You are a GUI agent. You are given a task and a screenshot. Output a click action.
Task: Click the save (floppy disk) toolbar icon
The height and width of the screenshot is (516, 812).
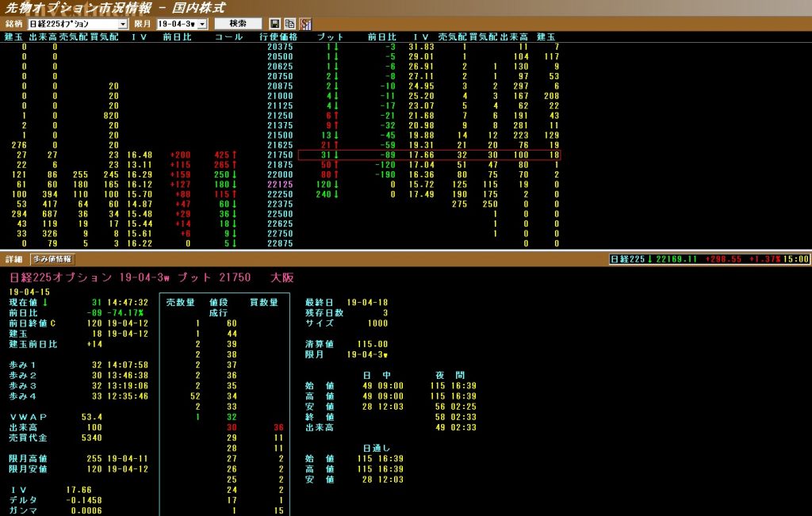pos(275,24)
